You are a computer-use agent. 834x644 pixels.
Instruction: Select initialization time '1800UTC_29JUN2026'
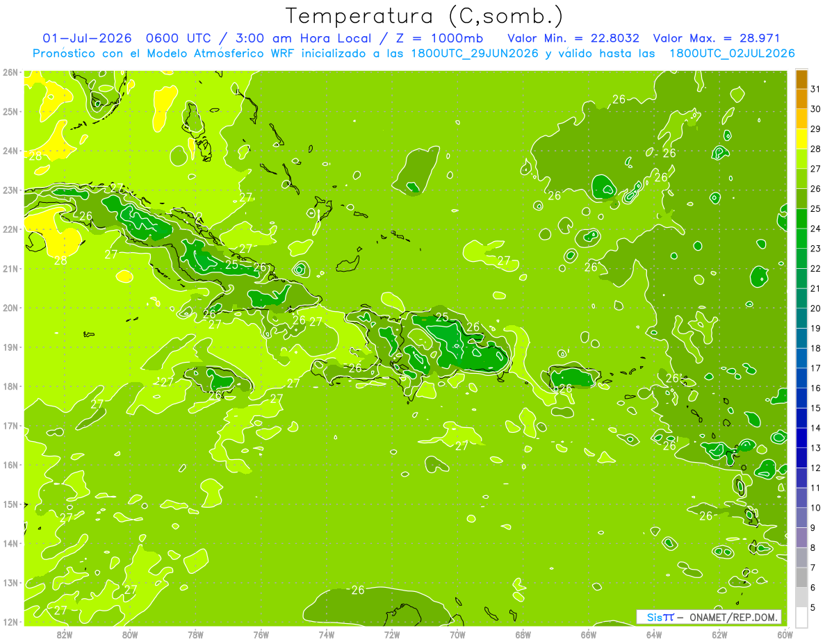tap(475, 53)
